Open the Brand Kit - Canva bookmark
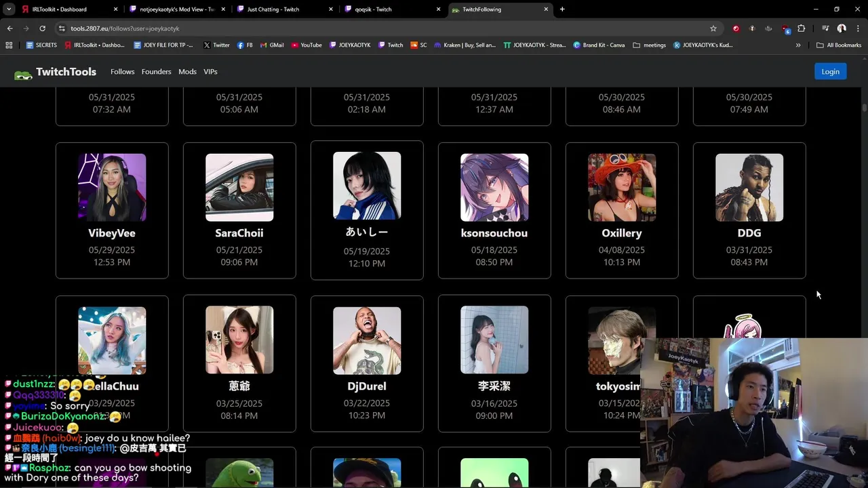 pyautogui.click(x=599, y=45)
